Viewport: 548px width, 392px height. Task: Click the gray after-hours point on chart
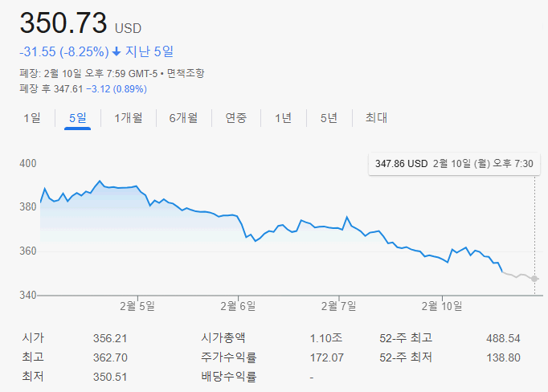tap(534, 279)
